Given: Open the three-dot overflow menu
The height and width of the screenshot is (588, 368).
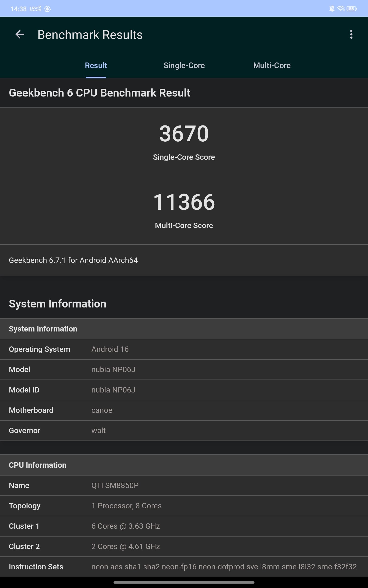Looking at the screenshot, I should pos(351,35).
